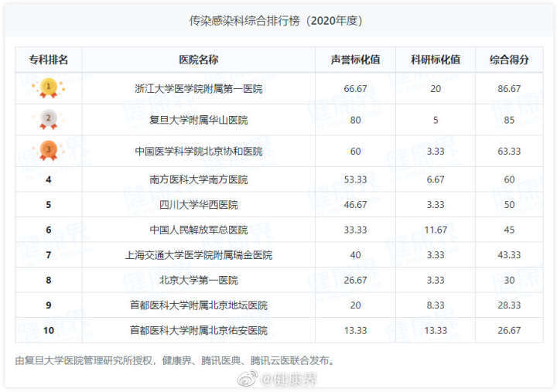This screenshot has height=392, width=557.
Task: Click reputation value 60 for 北京协和医院
Action: 355,152
